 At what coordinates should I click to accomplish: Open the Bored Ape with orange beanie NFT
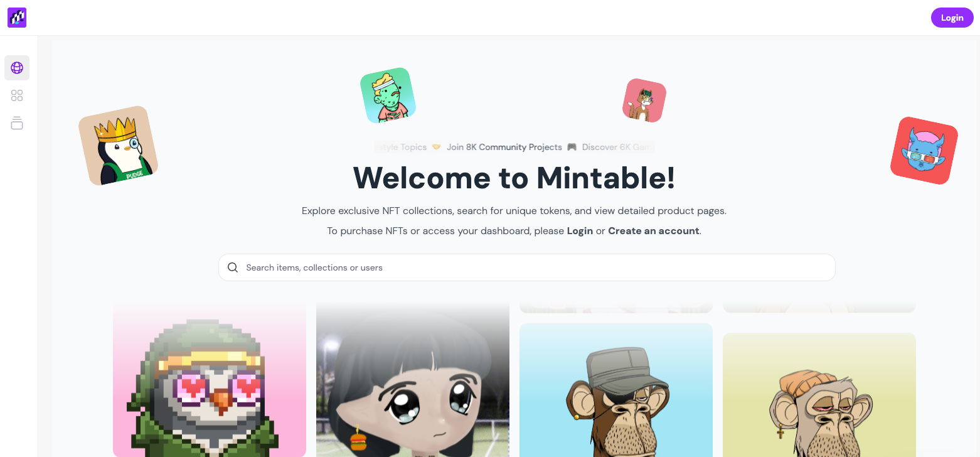click(x=819, y=395)
